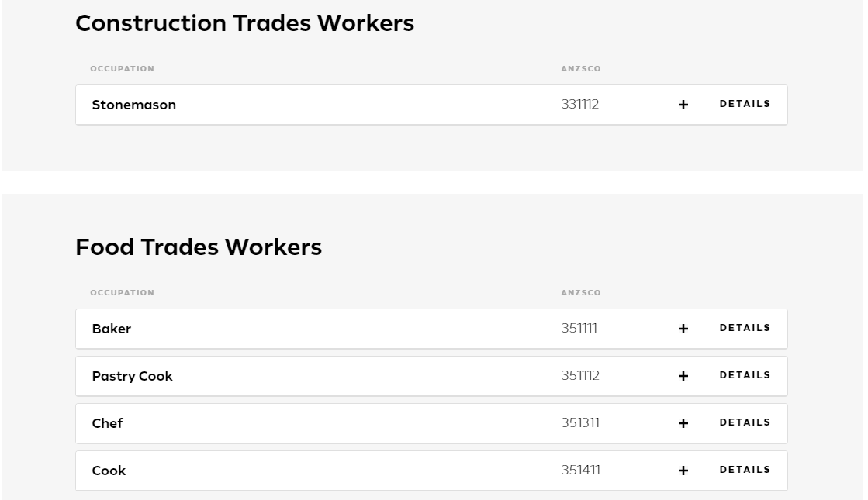Expand Pastry Cook with plus icon
This screenshot has width=868, height=500.
[683, 376]
